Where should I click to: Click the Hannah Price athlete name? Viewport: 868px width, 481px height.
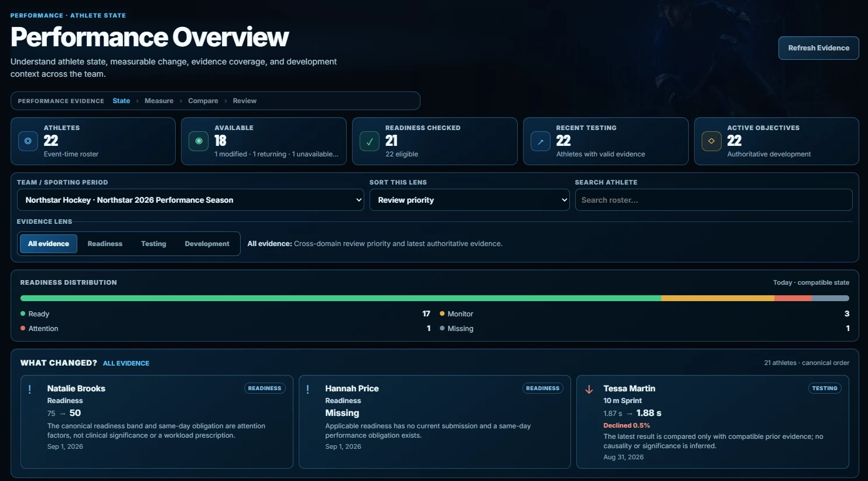click(x=352, y=388)
